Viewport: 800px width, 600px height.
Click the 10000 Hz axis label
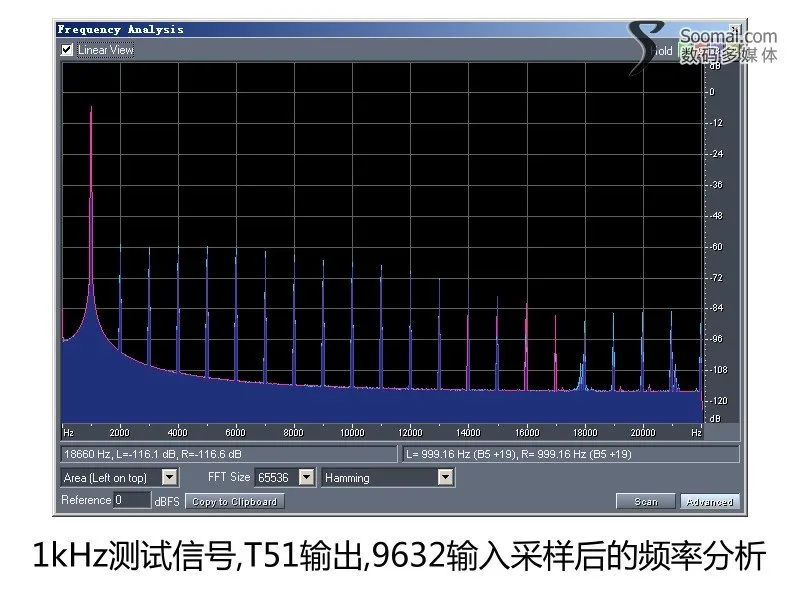pos(352,433)
